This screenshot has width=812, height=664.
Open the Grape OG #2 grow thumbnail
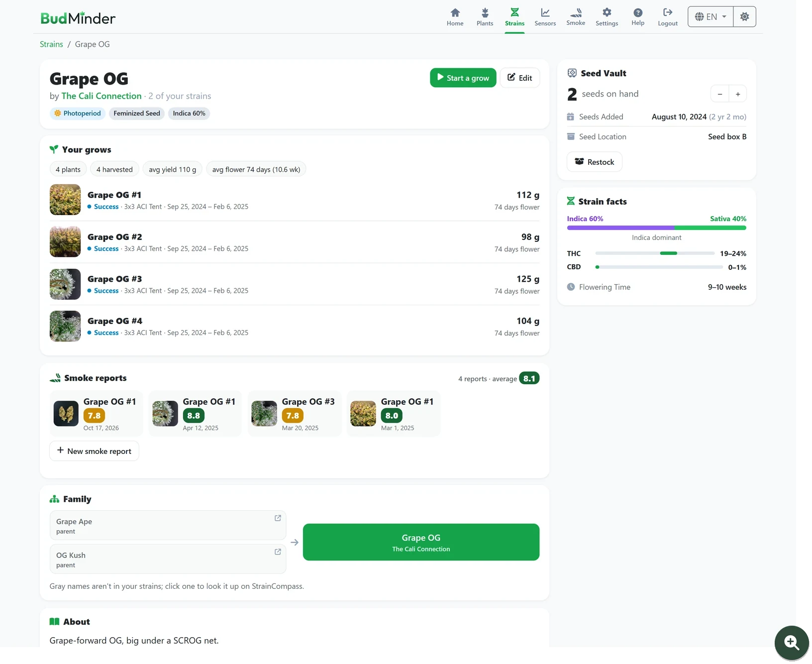click(65, 241)
